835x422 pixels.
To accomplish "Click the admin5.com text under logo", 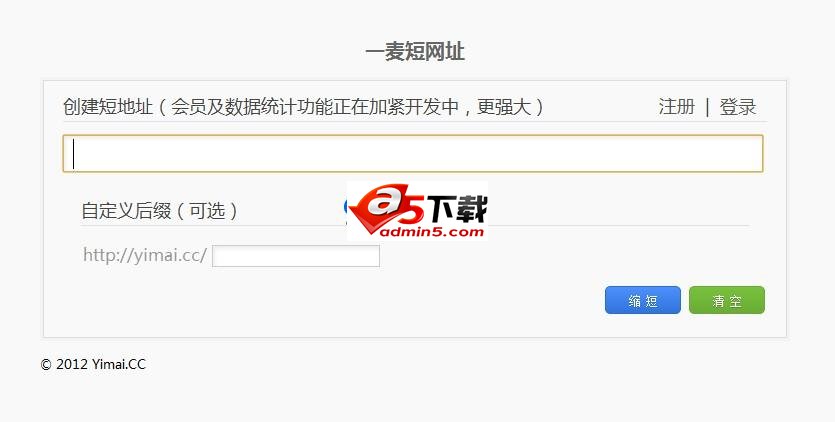I will (x=431, y=232).
